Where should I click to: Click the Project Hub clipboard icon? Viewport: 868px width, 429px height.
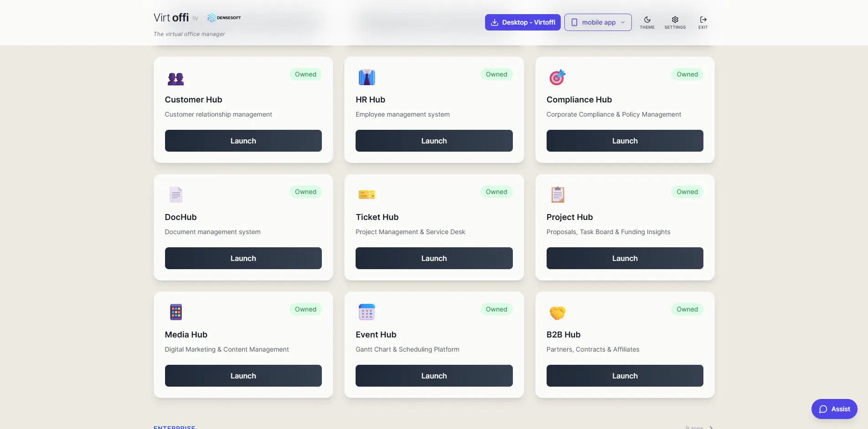pos(557,195)
